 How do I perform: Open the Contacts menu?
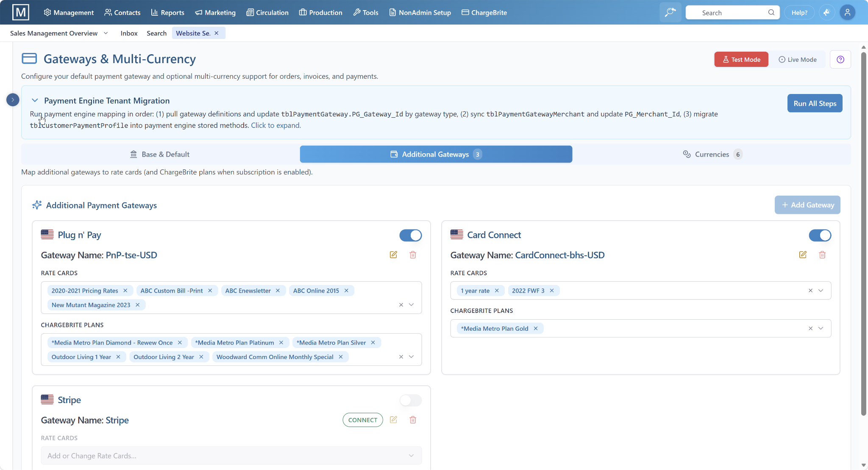[122, 12]
